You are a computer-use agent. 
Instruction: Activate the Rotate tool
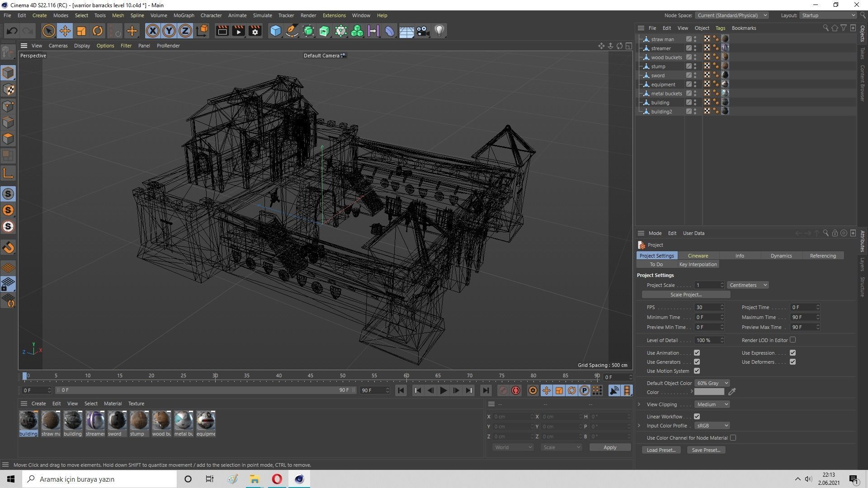coord(98,31)
